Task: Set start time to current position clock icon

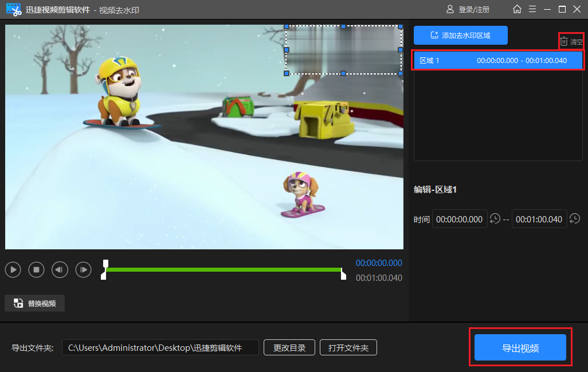Action: (x=495, y=218)
